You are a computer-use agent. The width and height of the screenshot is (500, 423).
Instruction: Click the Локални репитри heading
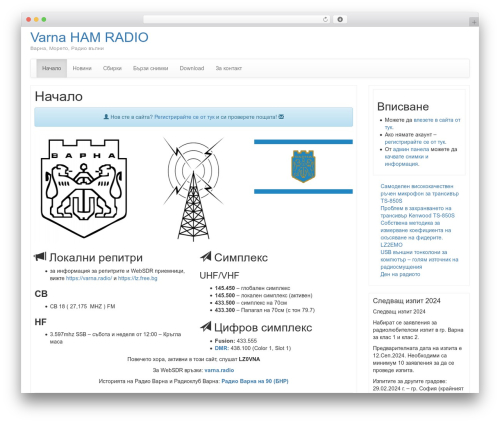coord(96,257)
